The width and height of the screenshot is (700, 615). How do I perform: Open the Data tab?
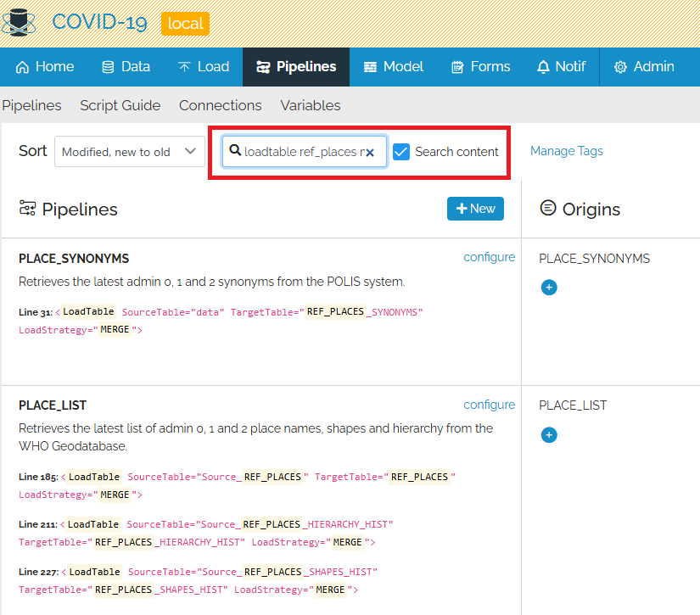pos(126,67)
